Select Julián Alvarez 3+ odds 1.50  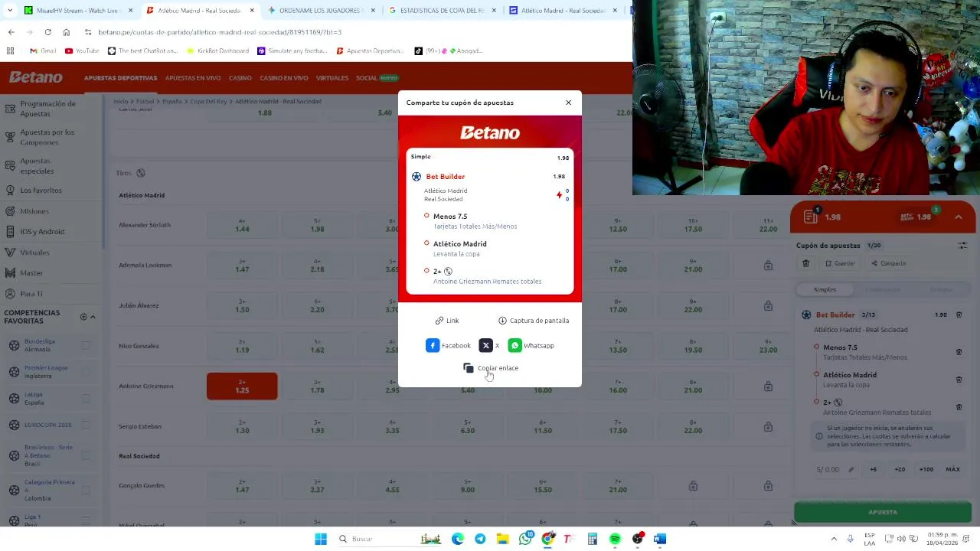(x=242, y=305)
